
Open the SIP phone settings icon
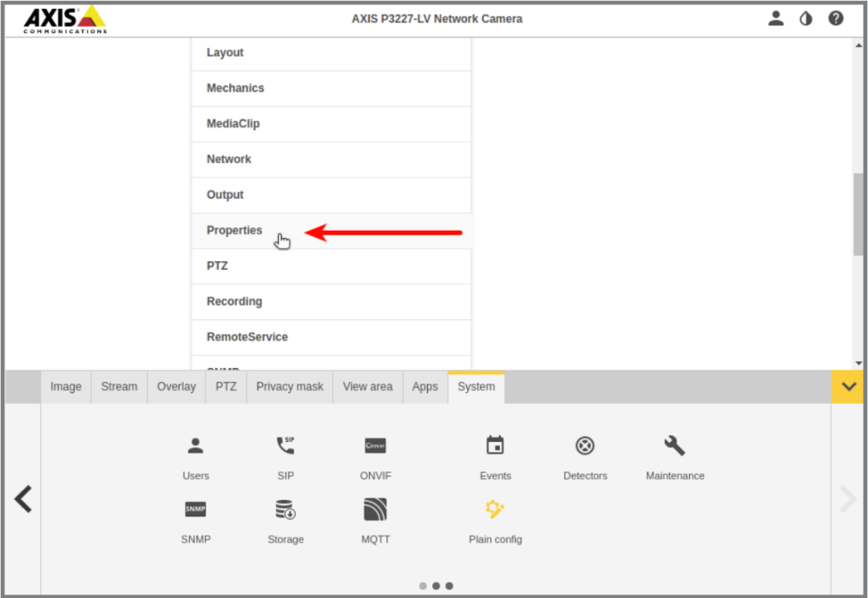(x=286, y=446)
